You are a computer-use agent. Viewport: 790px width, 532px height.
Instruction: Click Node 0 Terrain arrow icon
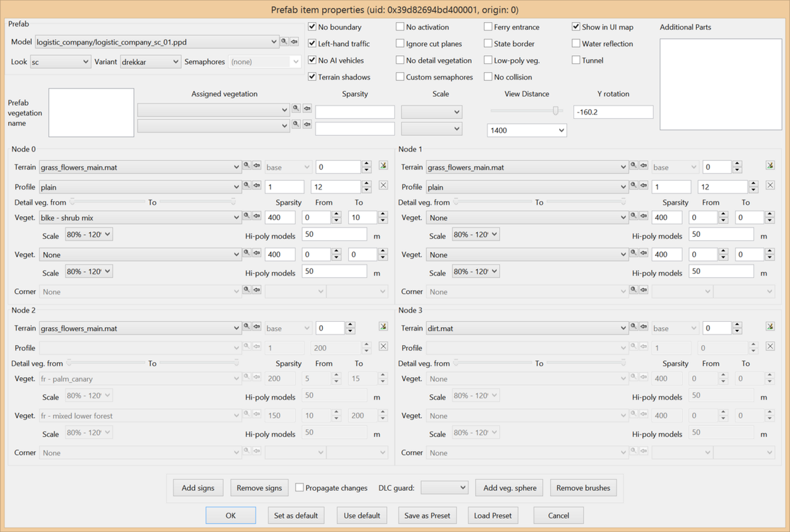pyautogui.click(x=257, y=165)
